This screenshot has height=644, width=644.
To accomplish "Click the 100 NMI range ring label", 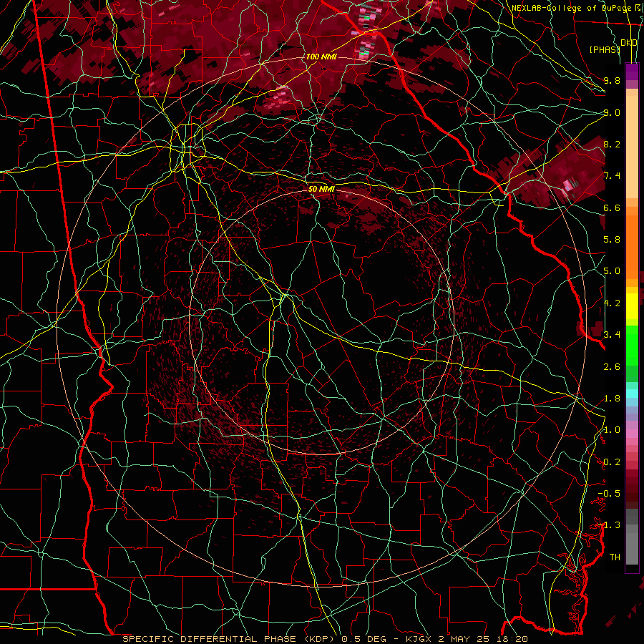I will point(321,57).
